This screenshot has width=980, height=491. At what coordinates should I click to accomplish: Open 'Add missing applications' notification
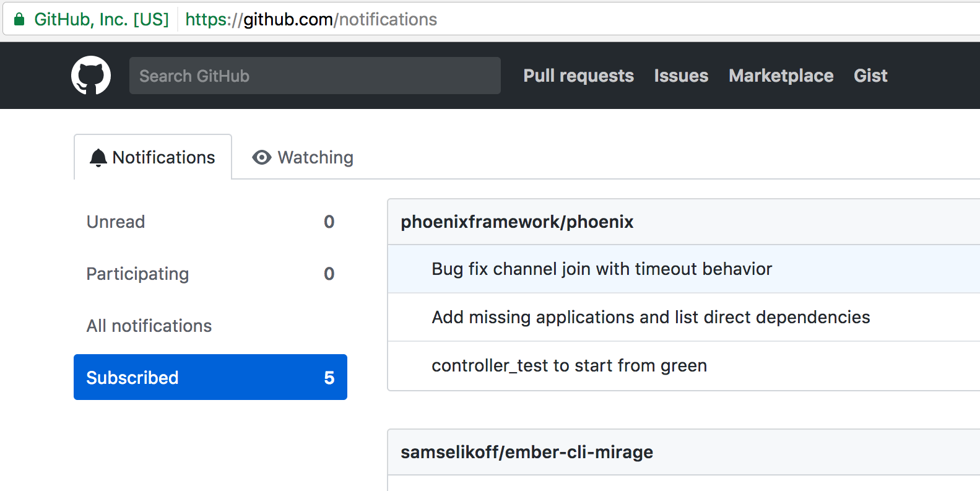pyautogui.click(x=651, y=317)
